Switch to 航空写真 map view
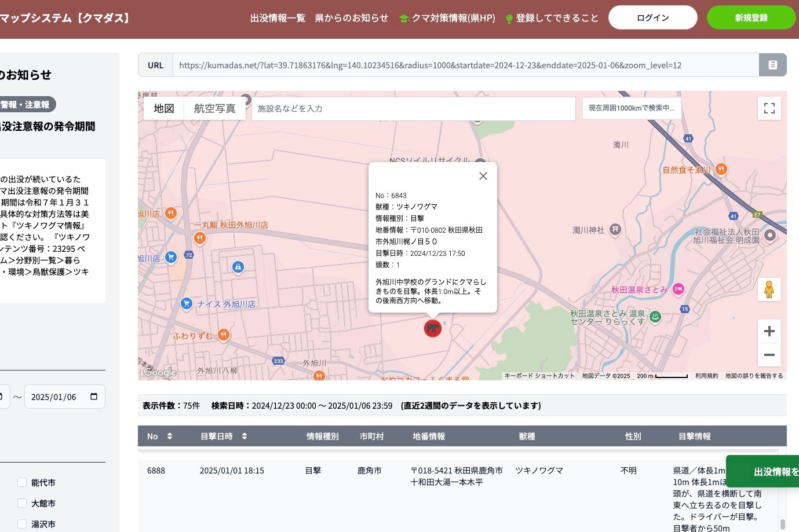 point(214,108)
